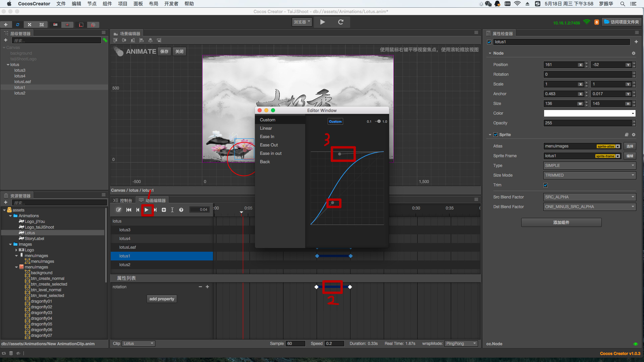Screen dimensions: 644x362
Task: Toggle the lotus1 node active checkbox
Action: coord(489,42)
